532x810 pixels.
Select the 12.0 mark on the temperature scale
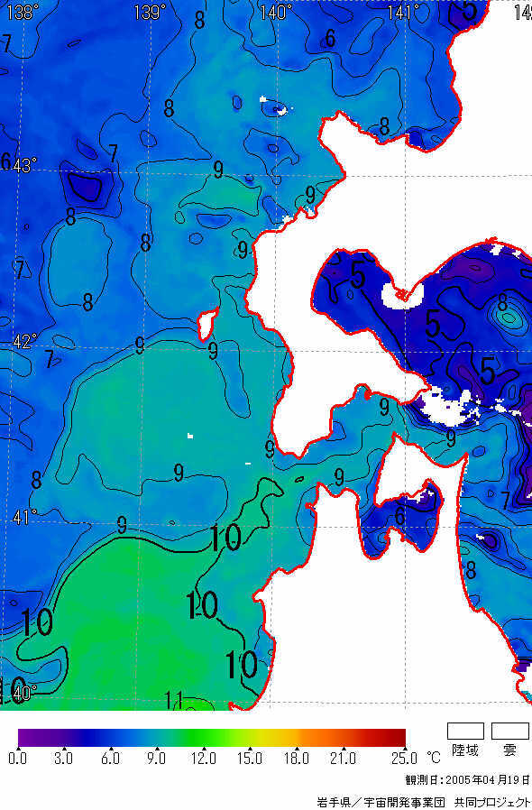[204, 759]
